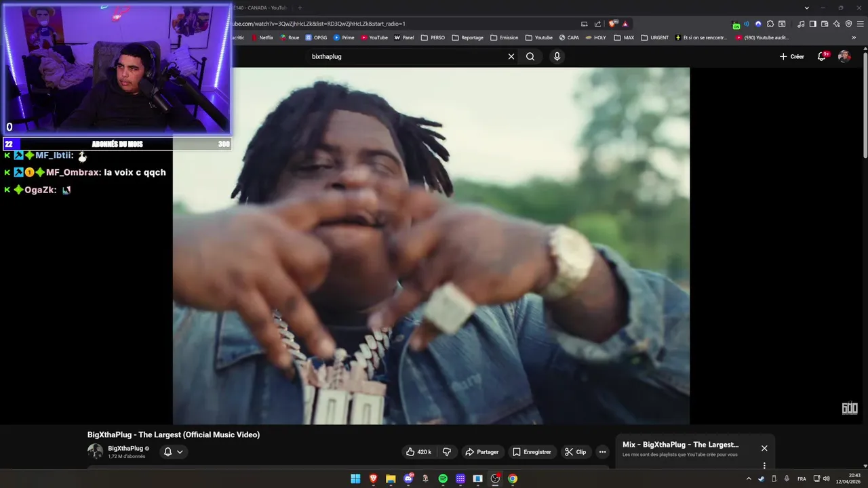
Task: Click the Mix - BigXthaPlug playlist title
Action: (x=680, y=445)
